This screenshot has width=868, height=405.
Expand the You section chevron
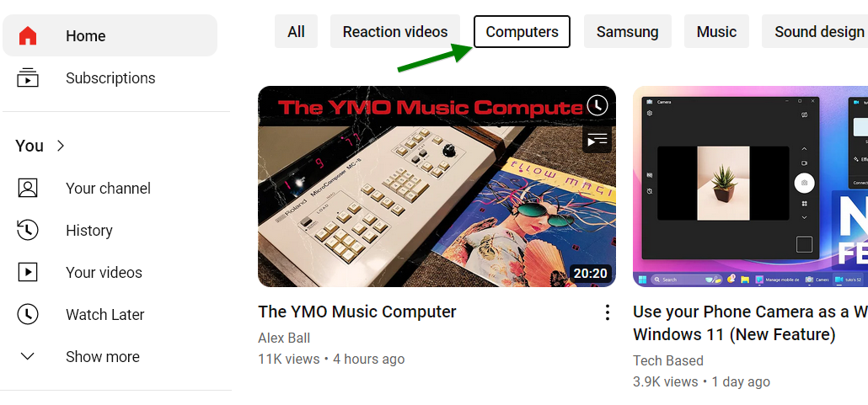pyautogui.click(x=61, y=146)
